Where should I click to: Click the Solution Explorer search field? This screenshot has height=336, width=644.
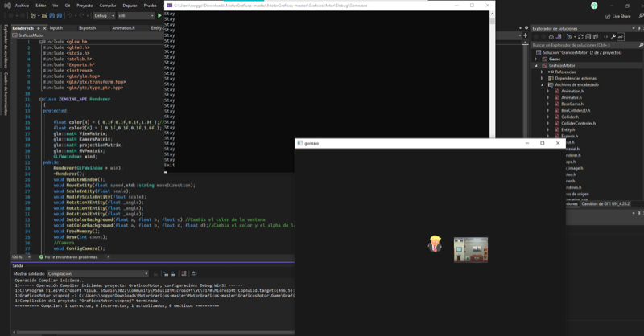580,45
